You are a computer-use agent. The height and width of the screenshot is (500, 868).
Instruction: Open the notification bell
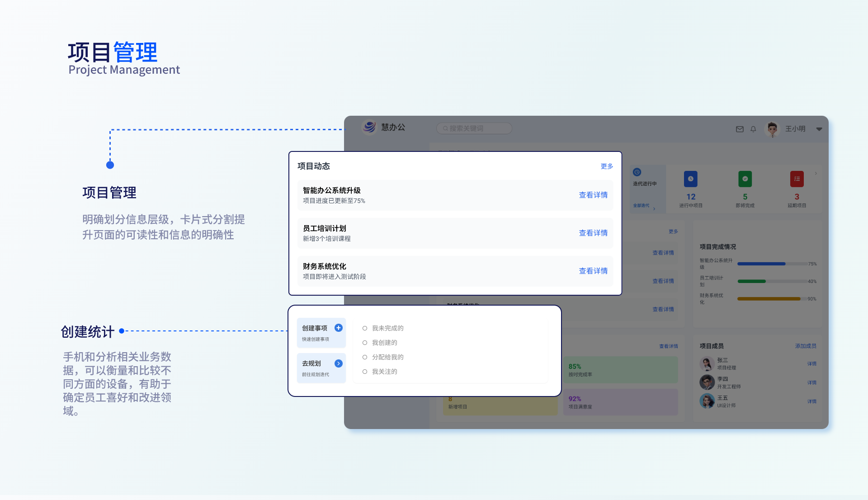pos(753,129)
